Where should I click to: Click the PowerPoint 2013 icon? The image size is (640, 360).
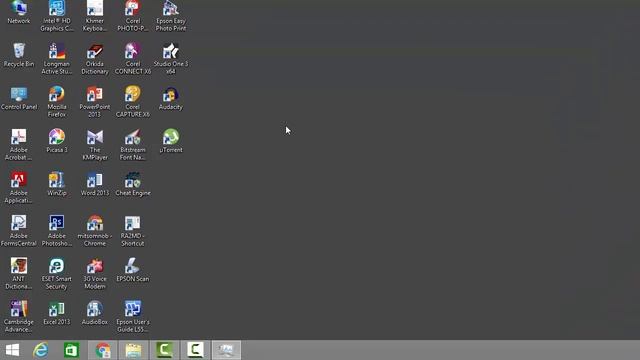[95, 102]
